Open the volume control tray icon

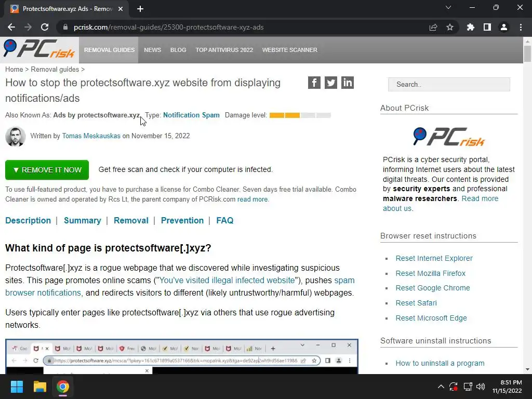click(x=481, y=387)
